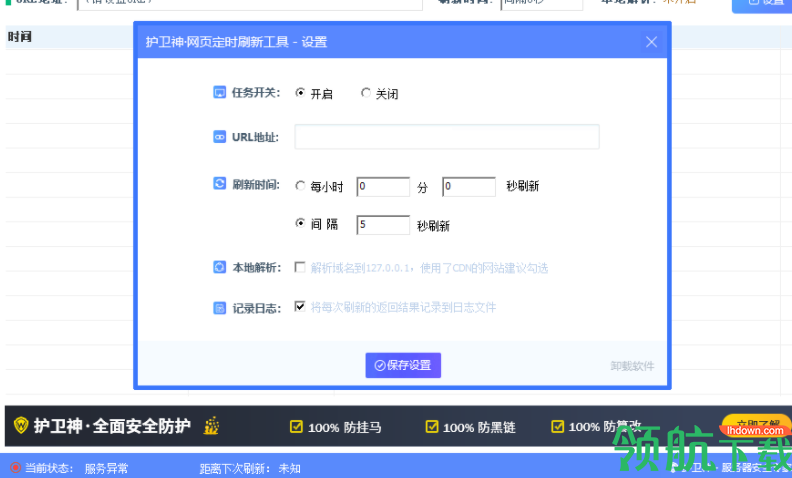The height and width of the screenshot is (478, 792).
Task: Select the 关闭 task switch radio button
Action: 366,92
